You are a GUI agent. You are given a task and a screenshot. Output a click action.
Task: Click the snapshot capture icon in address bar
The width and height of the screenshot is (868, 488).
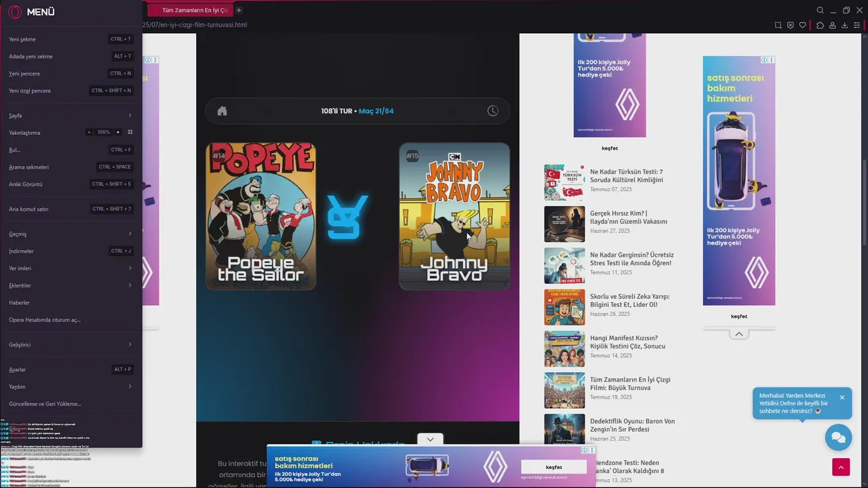point(778,25)
